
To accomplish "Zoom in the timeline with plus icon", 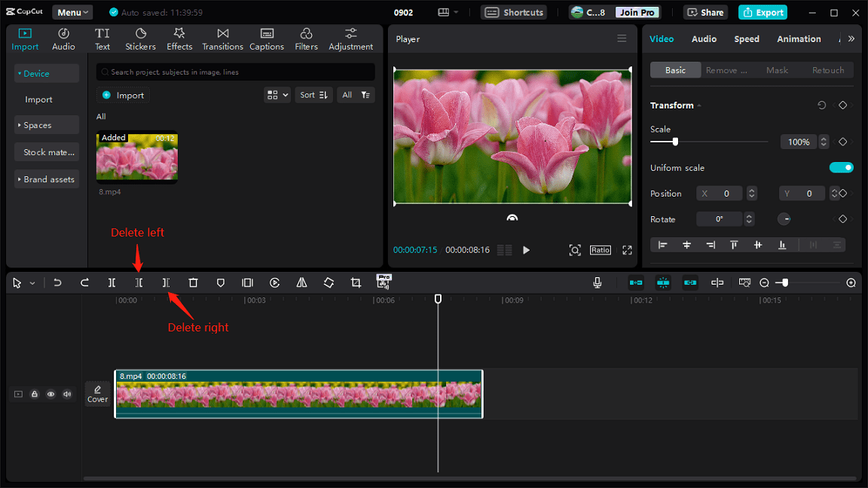I will [x=851, y=282].
